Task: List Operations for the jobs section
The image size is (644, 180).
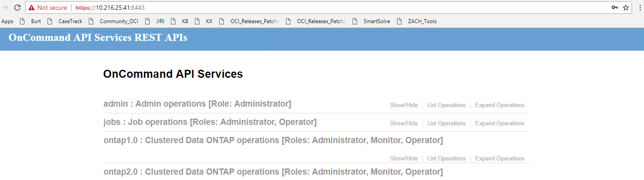Action: [x=446, y=124]
